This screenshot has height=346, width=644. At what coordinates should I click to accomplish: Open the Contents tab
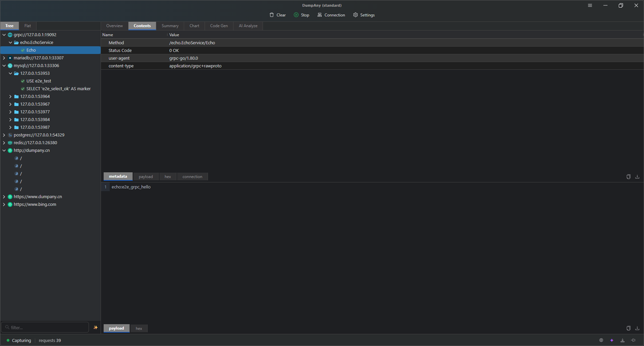[x=142, y=26]
